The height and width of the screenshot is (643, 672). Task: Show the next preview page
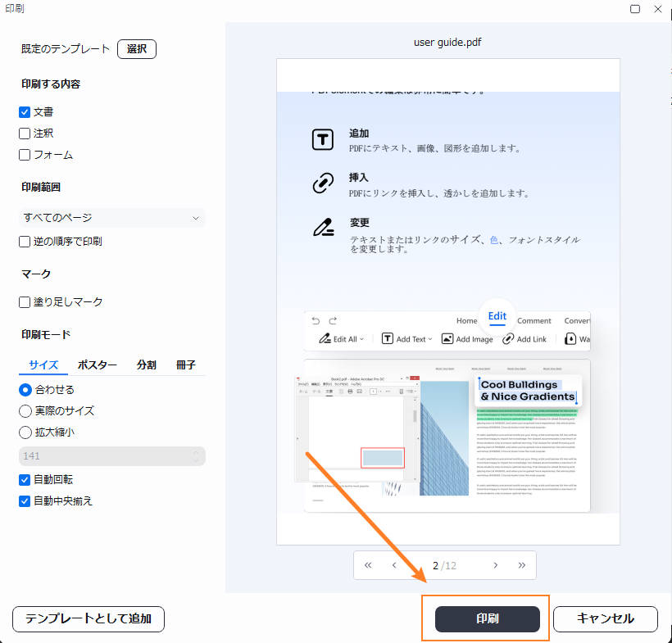[x=495, y=565]
